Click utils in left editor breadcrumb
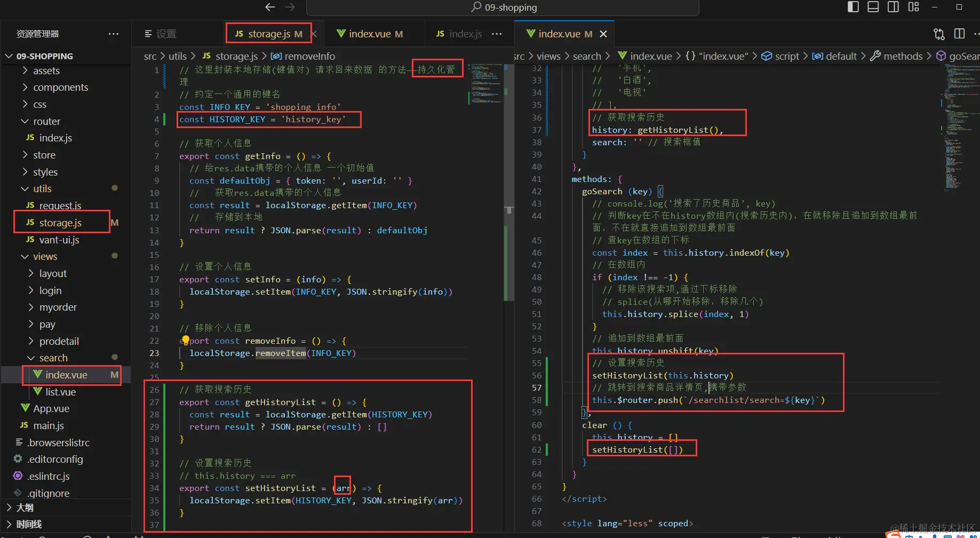This screenshot has height=538, width=980. [178, 56]
